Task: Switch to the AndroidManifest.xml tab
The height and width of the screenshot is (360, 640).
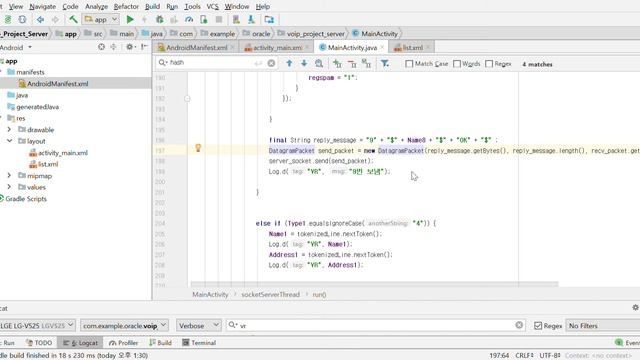Action: 196,47
